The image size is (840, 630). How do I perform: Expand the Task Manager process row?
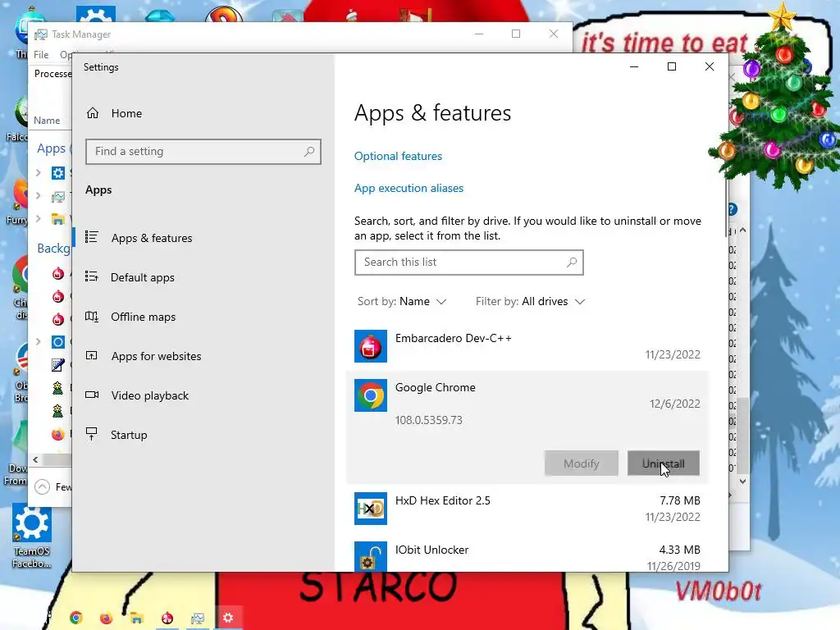coord(38,195)
